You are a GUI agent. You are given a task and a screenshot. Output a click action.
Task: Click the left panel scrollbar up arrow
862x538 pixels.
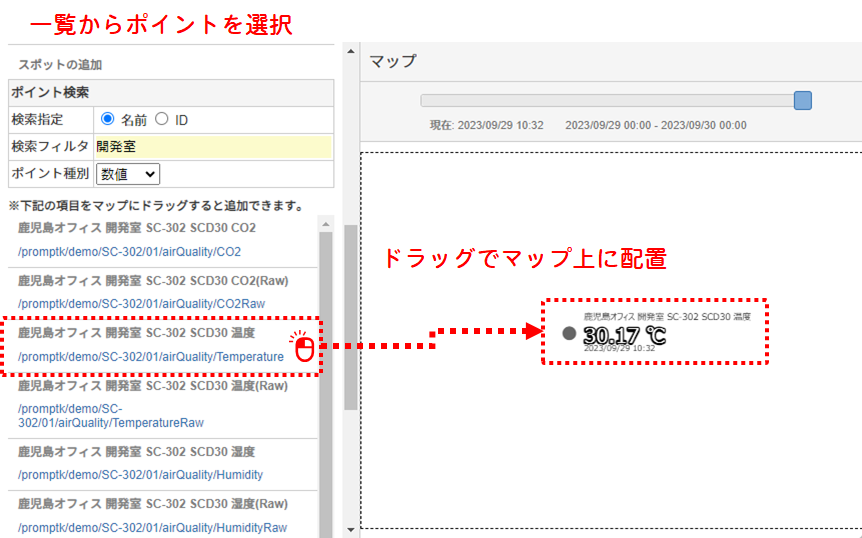pyautogui.click(x=351, y=52)
